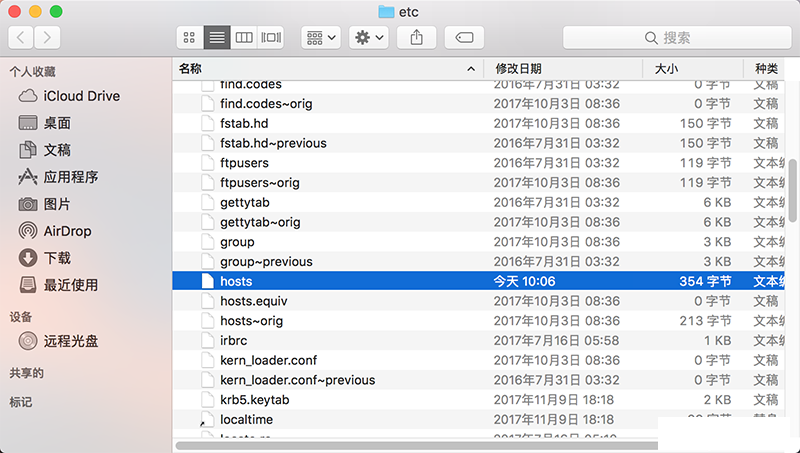Switch to Cover Flow view

[271, 37]
